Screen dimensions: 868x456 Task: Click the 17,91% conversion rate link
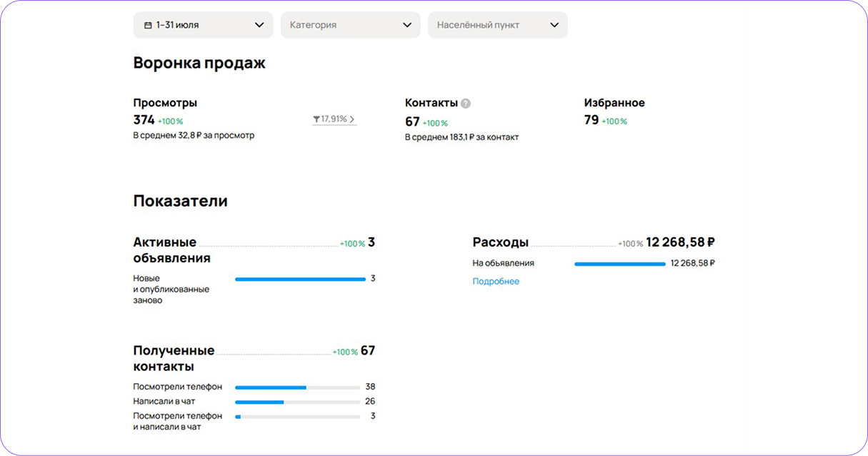[334, 119]
